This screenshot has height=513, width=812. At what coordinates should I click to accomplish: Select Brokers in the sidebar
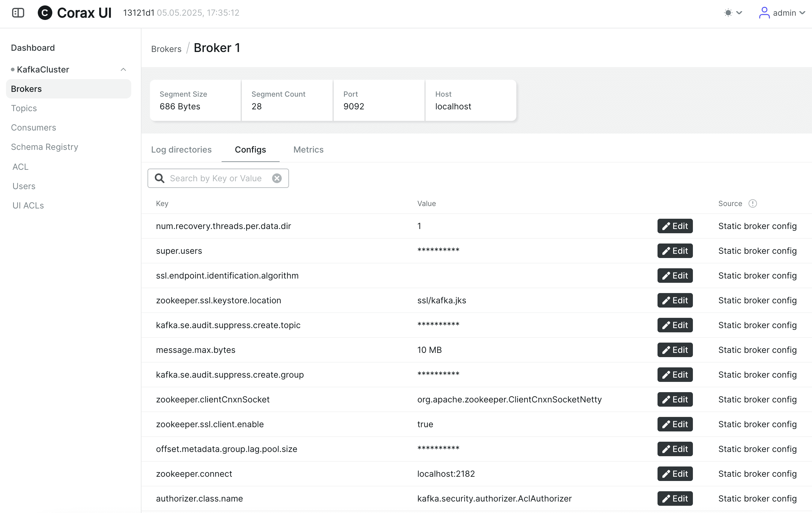(68, 89)
